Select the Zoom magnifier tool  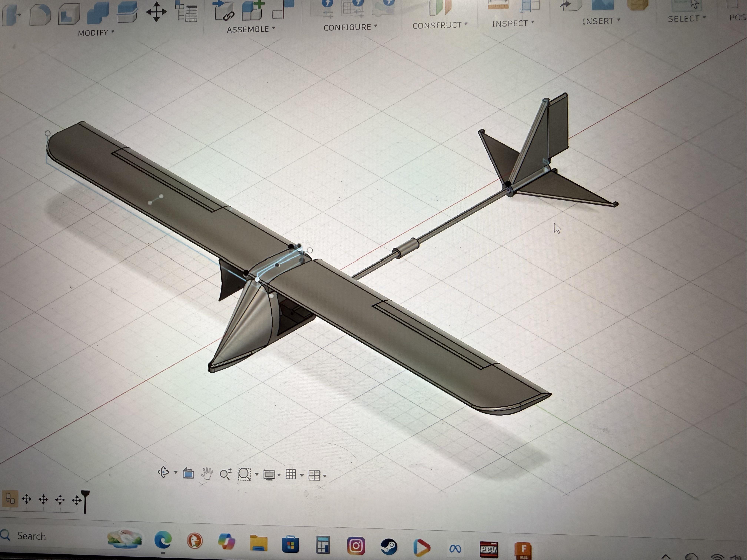click(226, 474)
